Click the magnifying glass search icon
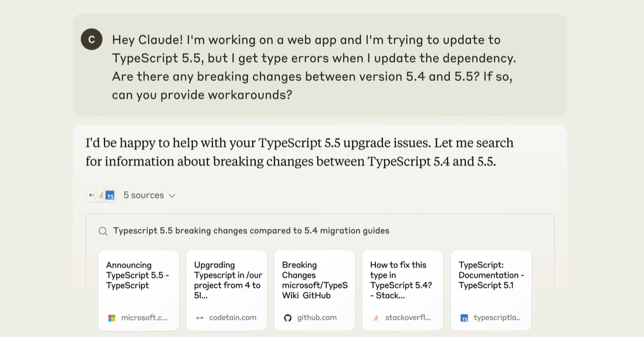 [x=103, y=231]
